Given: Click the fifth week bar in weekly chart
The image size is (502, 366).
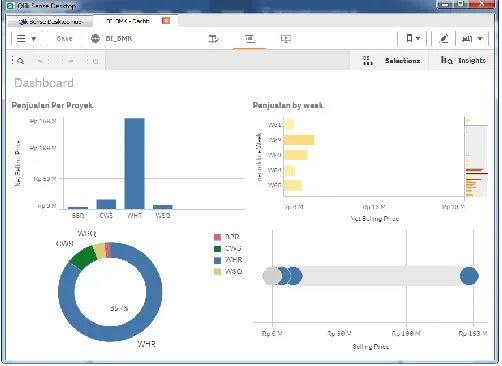Looking at the screenshot, I should 293,185.
